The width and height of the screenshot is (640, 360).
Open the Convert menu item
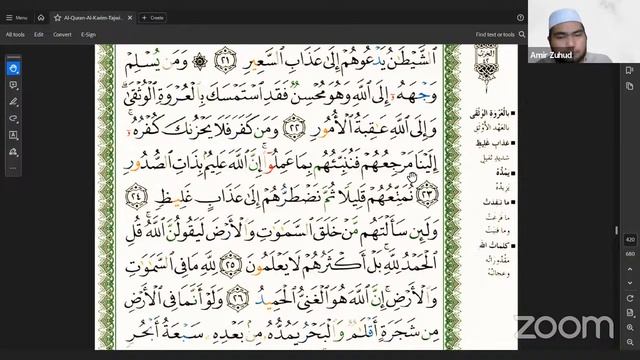tap(62, 35)
